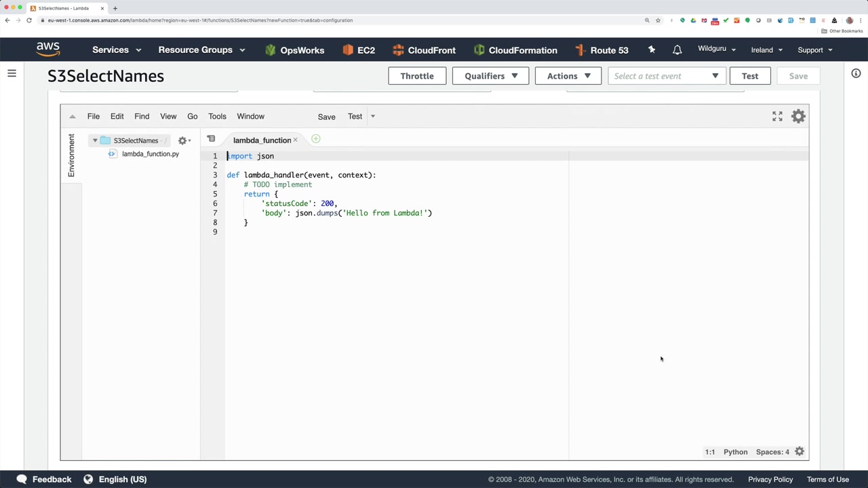Screen dimensions: 868x488
Task: Open the Select a test event dropdown
Action: tap(667, 76)
